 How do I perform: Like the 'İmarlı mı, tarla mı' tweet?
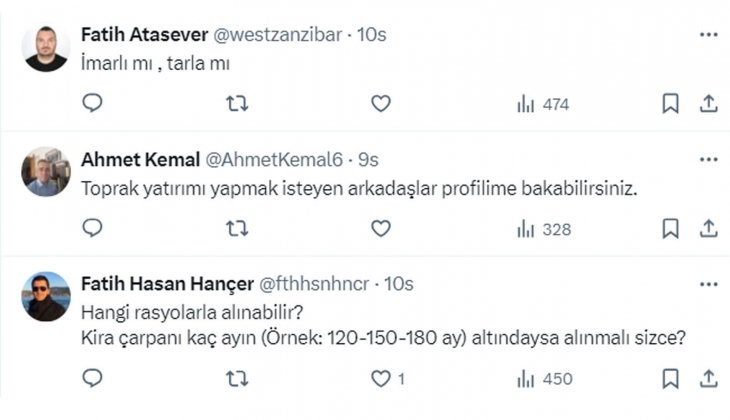click(380, 103)
